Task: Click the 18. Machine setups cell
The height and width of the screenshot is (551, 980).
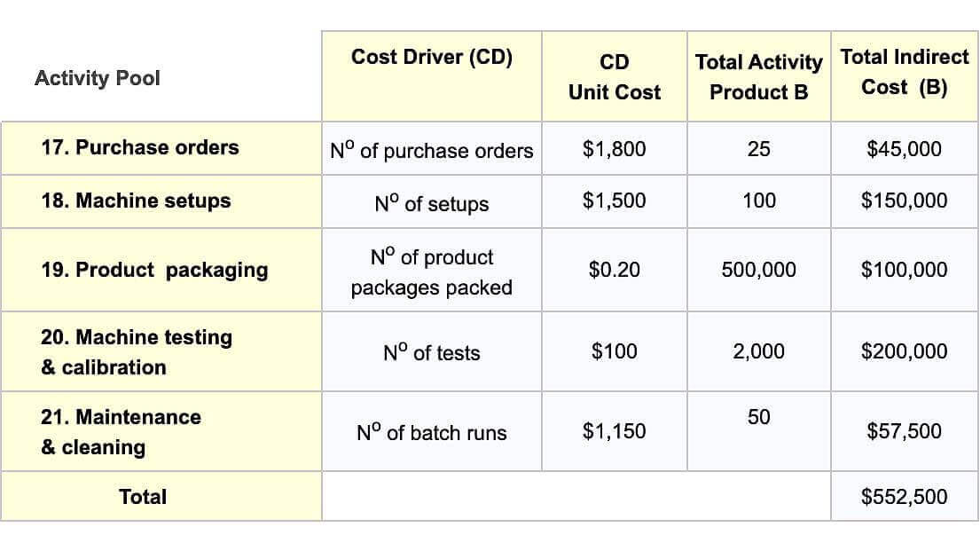Action: (136, 201)
